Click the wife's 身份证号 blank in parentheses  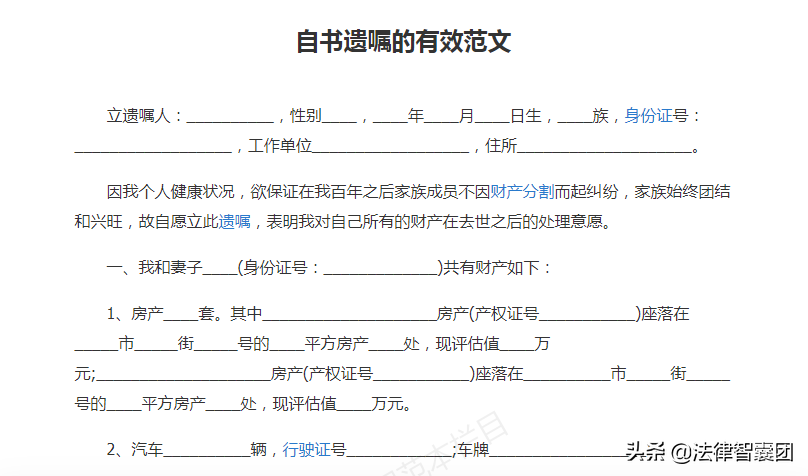(380, 269)
